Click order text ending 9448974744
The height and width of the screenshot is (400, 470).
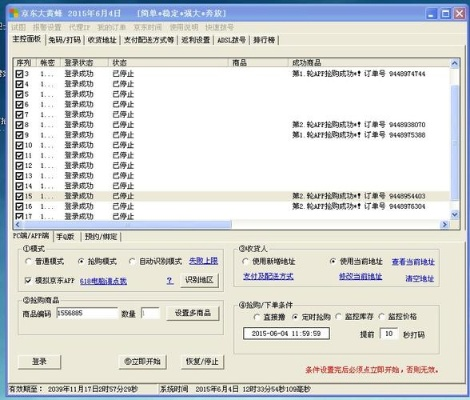pos(359,74)
